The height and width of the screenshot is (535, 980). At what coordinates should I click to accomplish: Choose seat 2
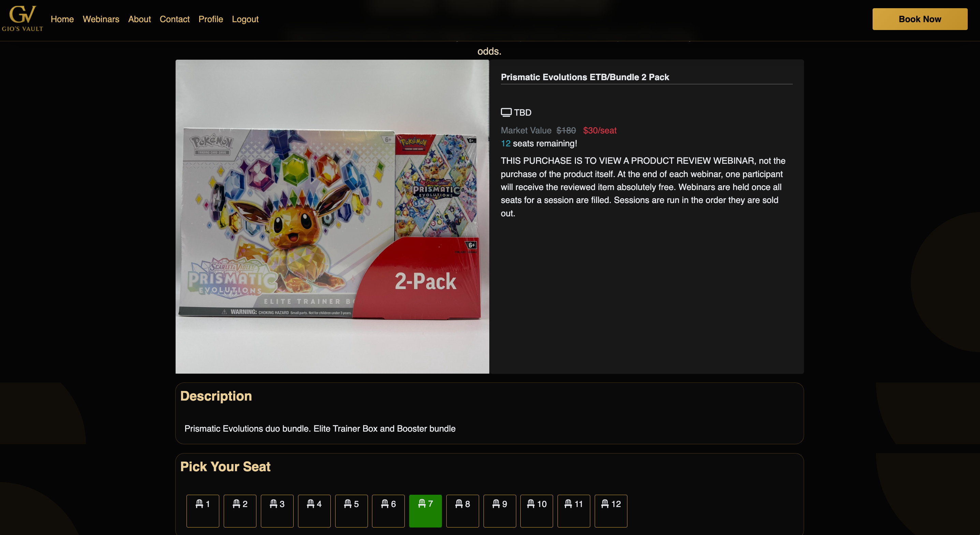pyautogui.click(x=240, y=510)
